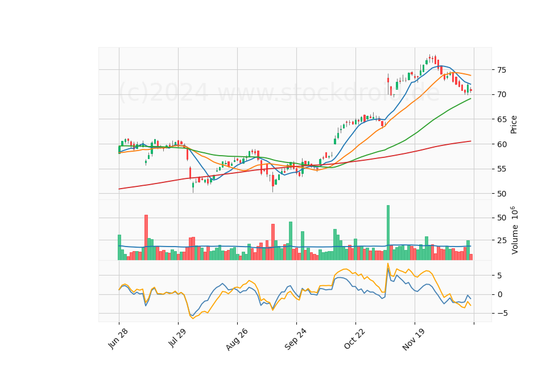The width and height of the screenshot is (546, 392).
Task: Click the tallest green volume bar
Action: tap(388, 233)
